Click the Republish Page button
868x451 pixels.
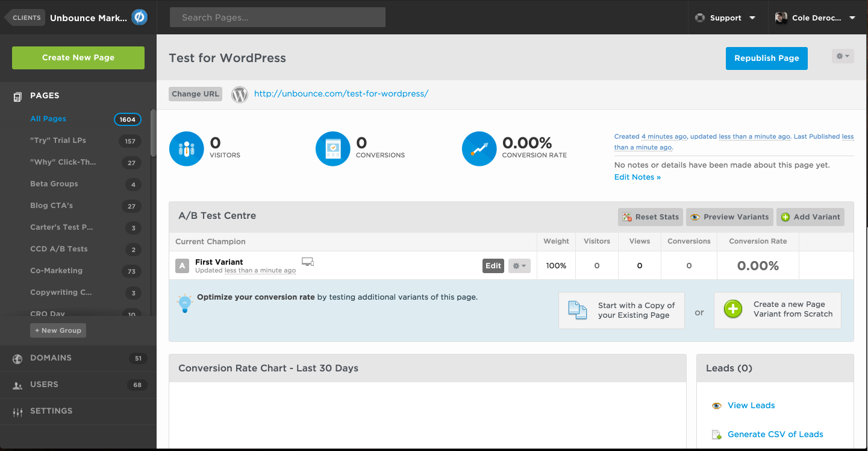pos(766,58)
